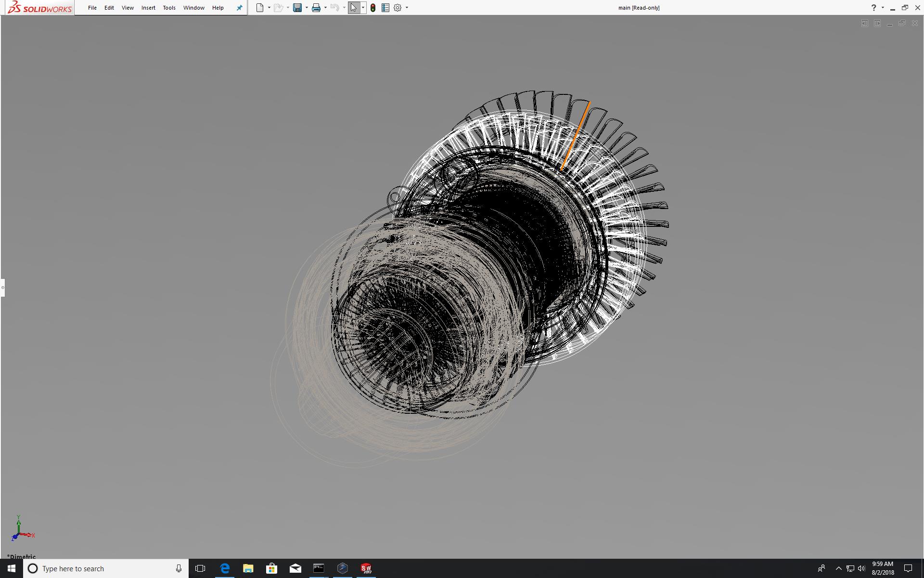The width and height of the screenshot is (924, 578).
Task: Toggle the menu bar pin
Action: (239, 8)
